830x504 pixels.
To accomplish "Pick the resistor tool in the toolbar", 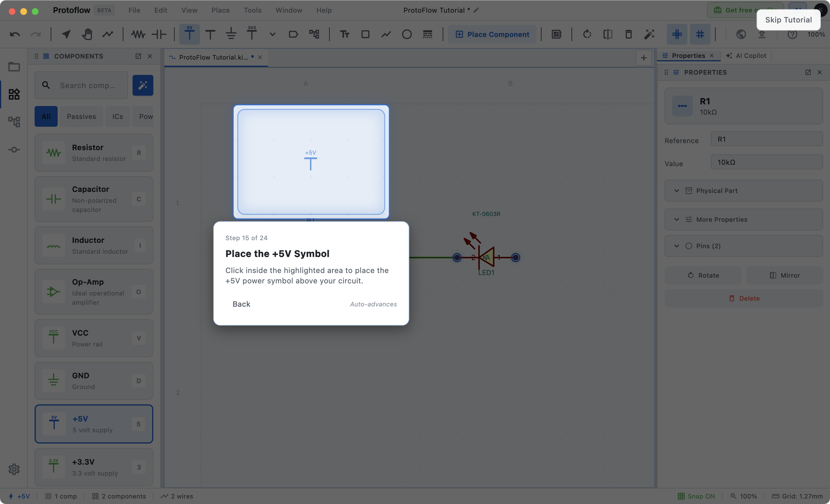I will point(138,34).
